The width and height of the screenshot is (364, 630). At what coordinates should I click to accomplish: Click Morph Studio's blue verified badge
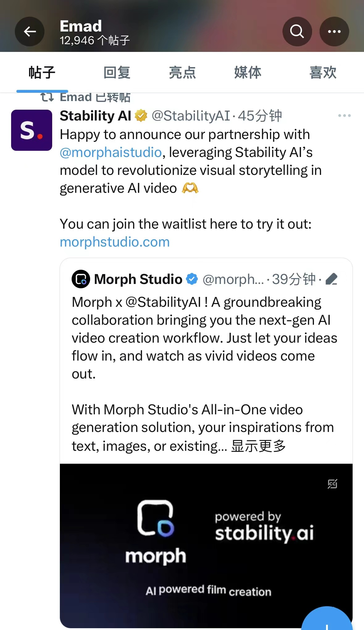pyautogui.click(x=191, y=278)
